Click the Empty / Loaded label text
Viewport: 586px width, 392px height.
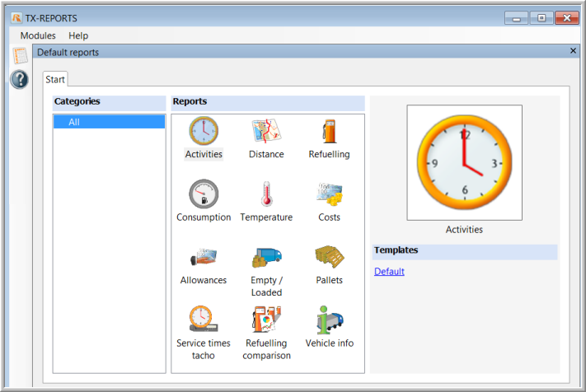[266, 287]
